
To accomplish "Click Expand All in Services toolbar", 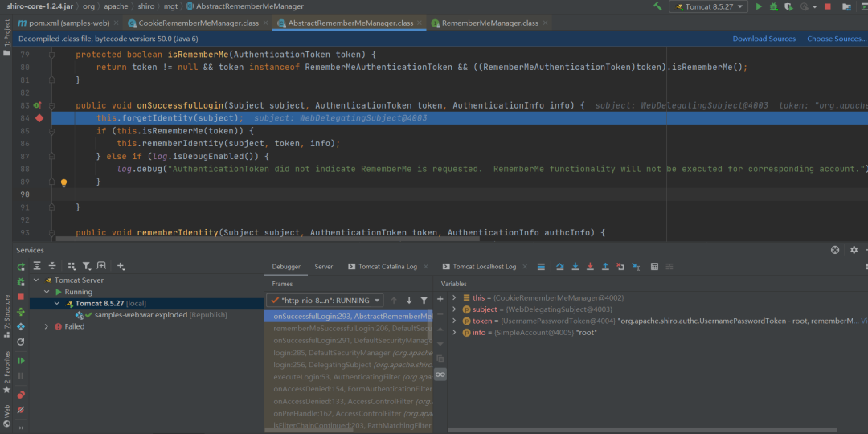I will click(x=36, y=266).
